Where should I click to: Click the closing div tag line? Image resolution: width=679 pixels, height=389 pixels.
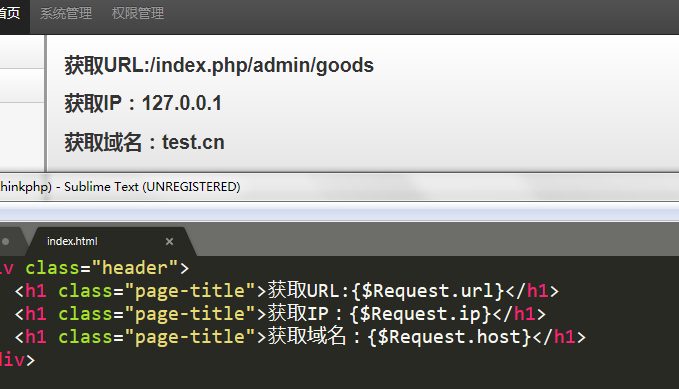click(17, 360)
